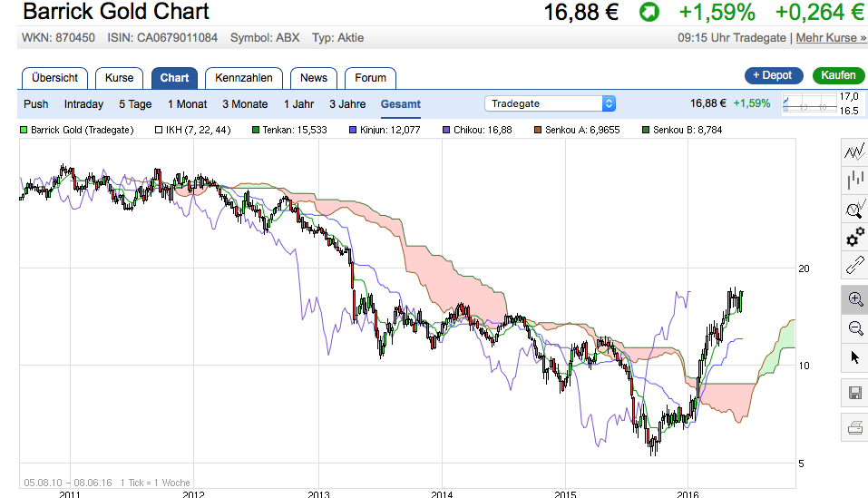The height and width of the screenshot is (498, 868).
Task: Click the bar chart style icon
Action: pos(853,181)
